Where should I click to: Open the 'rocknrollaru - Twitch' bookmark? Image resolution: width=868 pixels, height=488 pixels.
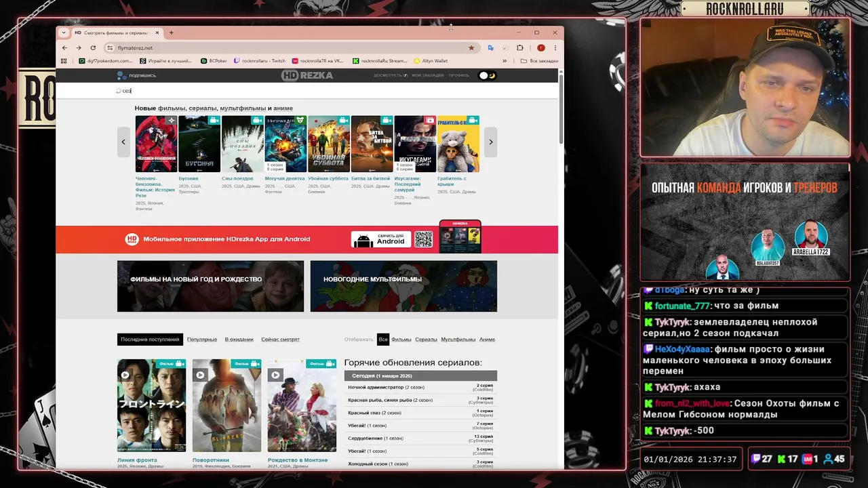(x=260, y=60)
